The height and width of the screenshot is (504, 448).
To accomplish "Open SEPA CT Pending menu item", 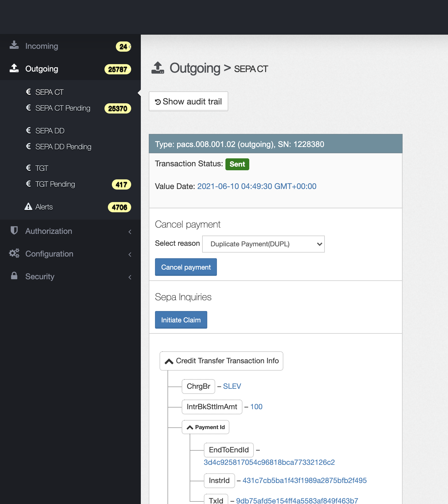I will point(63,108).
